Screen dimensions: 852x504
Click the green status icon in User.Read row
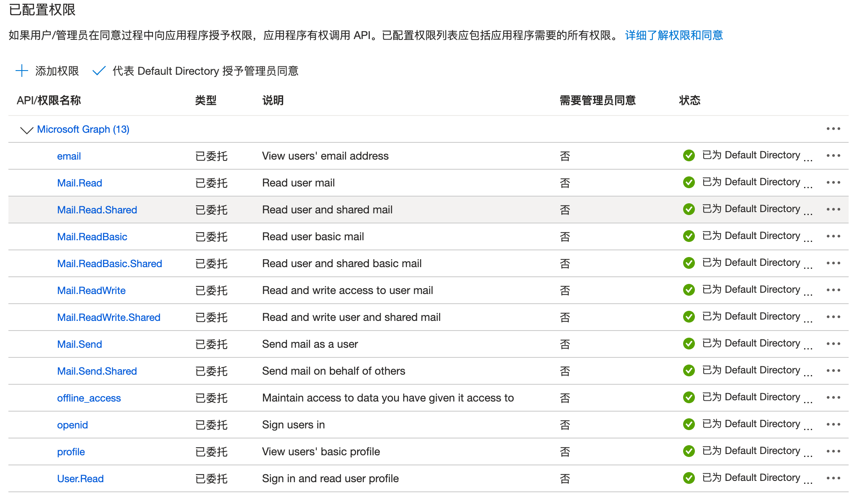coord(689,478)
